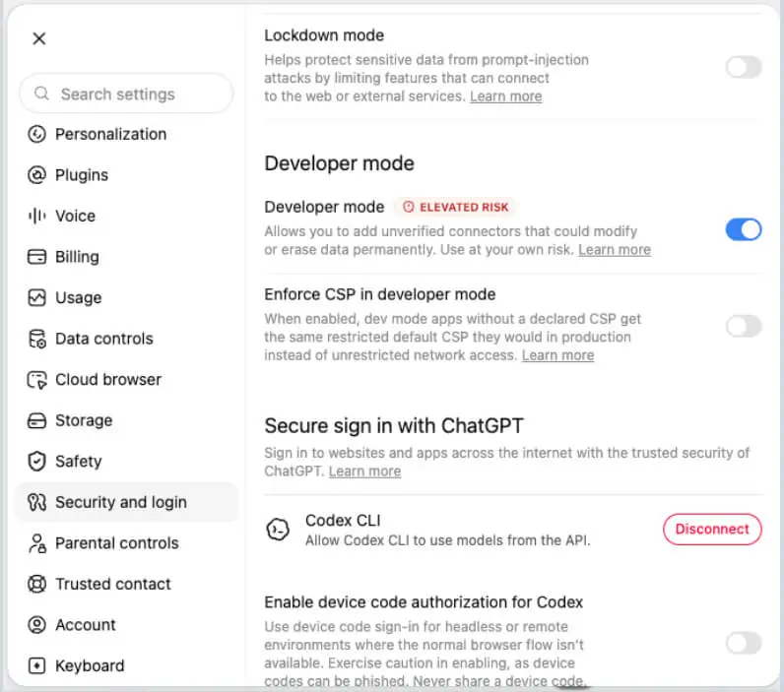784x692 pixels.
Task: Open Learn more link under Lockdown mode
Action: point(505,96)
